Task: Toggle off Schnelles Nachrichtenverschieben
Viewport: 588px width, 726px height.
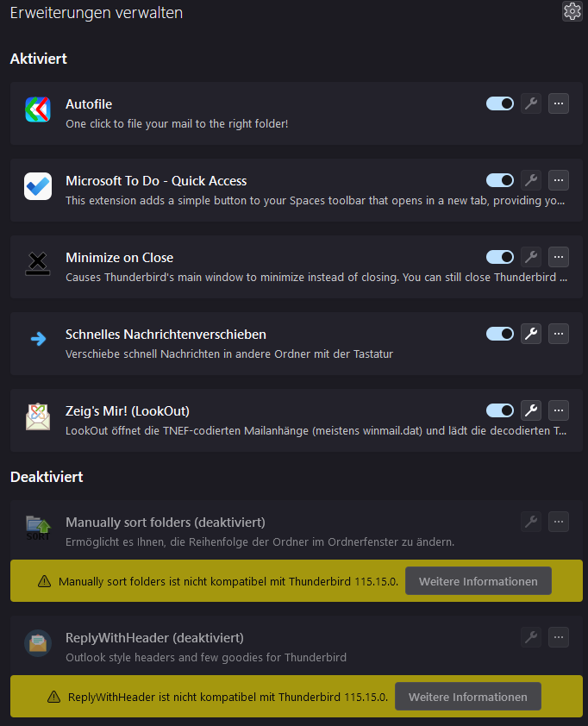Action: click(500, 334)
